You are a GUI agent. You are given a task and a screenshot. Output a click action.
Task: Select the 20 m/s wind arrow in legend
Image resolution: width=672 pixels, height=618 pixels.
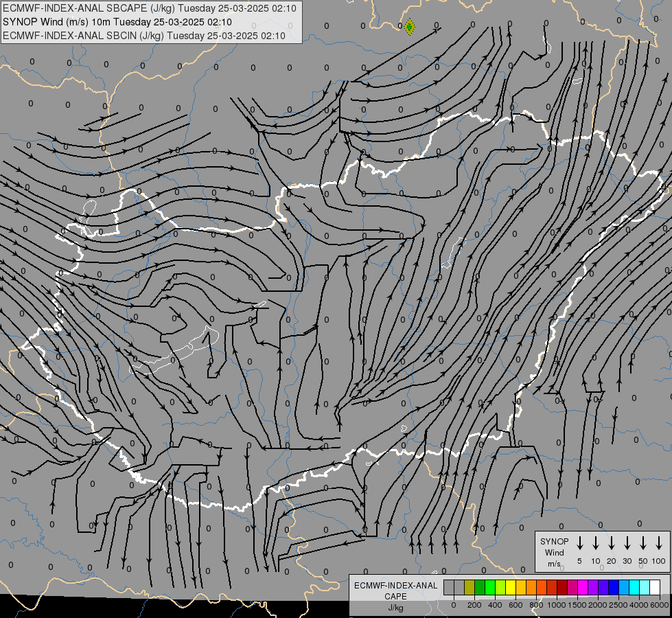611,543
